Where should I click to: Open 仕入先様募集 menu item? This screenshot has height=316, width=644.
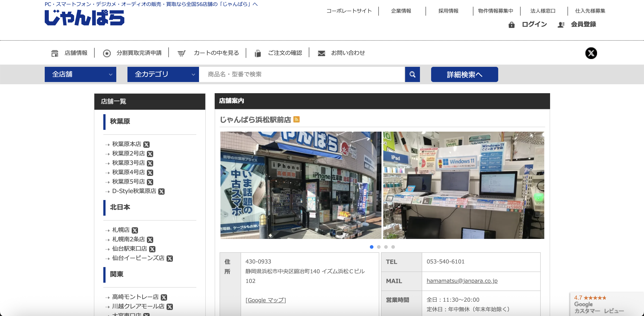click(590, 11)
